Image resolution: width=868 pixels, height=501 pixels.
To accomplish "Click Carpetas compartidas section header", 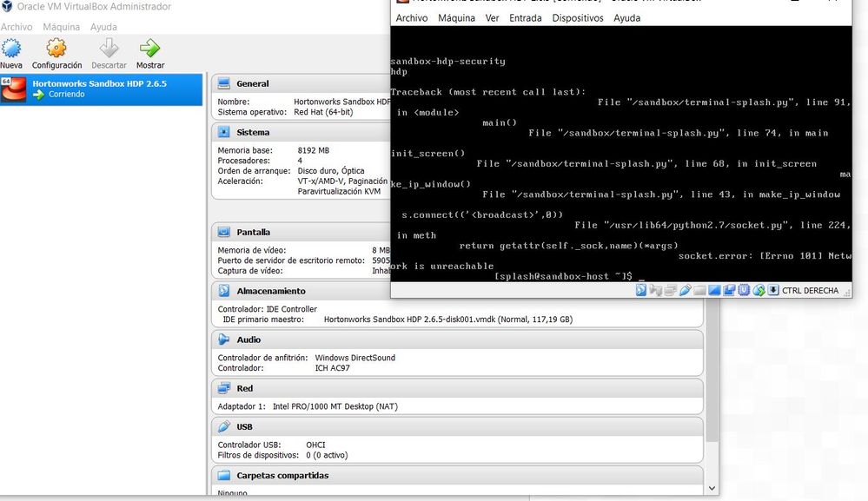I will (x=282, y=476).
